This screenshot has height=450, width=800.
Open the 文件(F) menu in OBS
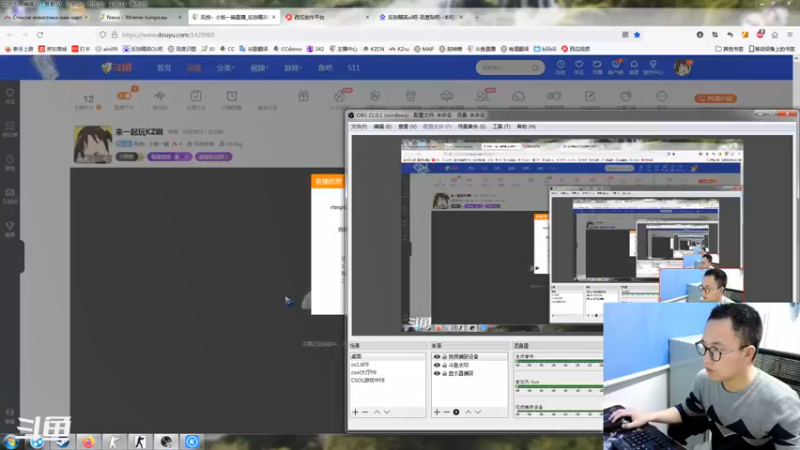tap(359, 127)
